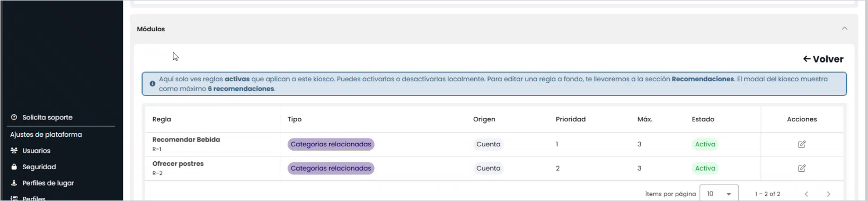Click Categorías relacionadas tag for Ofrecer postres
The width and height of the screenshot is (868, 201).
pos(331,168)
